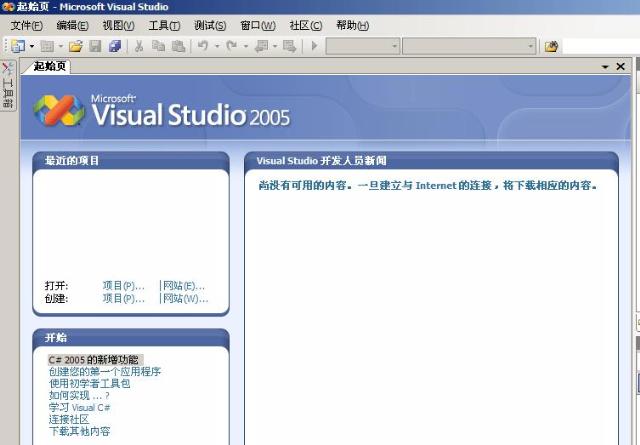The width and height of the screenshot is (640, 445).
Task: Click the Add New Item icon
Action: click(x=47, y=46)
